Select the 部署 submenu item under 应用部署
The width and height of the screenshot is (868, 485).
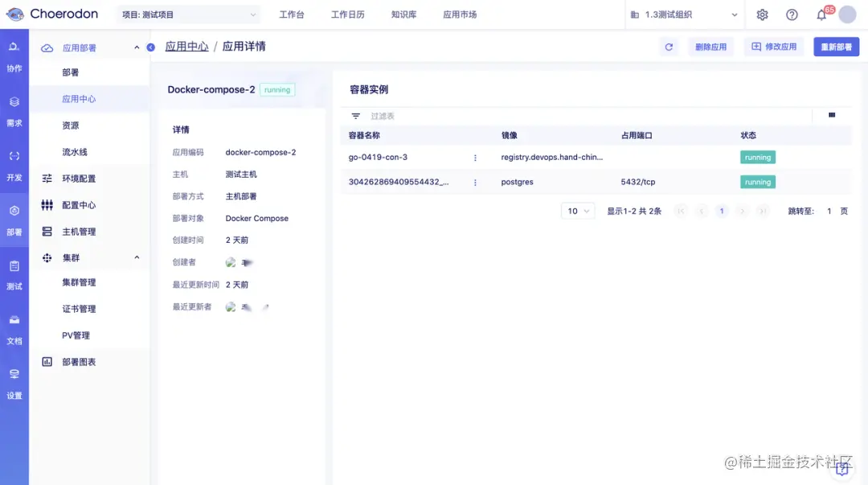[70, 72]
